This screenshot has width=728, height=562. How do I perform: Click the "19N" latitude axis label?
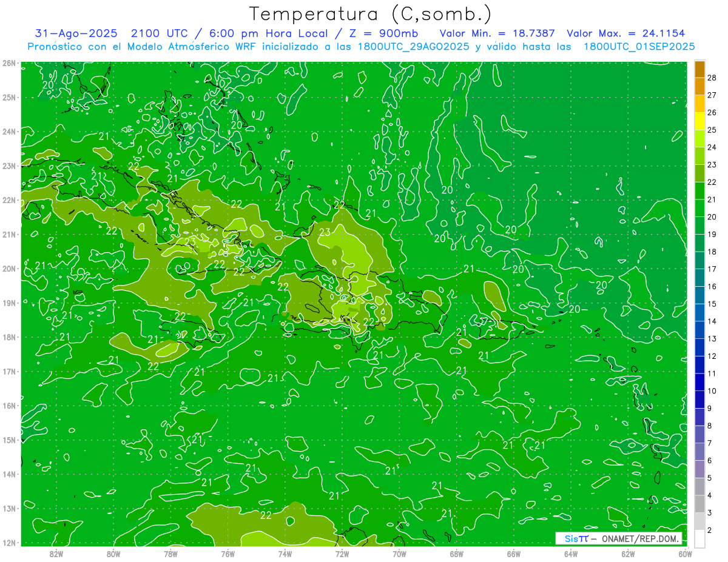pyautogui.click(x=9, y=303)
